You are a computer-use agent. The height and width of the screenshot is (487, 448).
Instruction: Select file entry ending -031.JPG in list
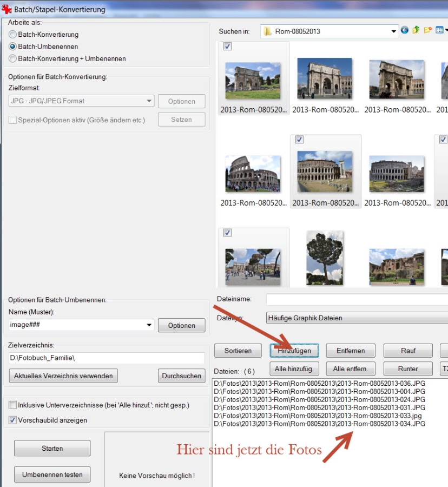pyautogui.click(x=319, y=407)
